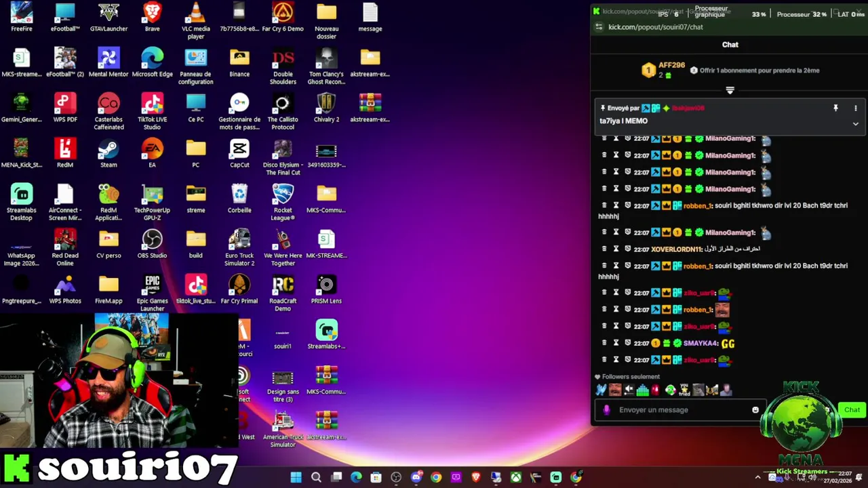Open the GTAVLauncher shortcut
Viewport: 868px width, 488px height.
tap(108, 18)
